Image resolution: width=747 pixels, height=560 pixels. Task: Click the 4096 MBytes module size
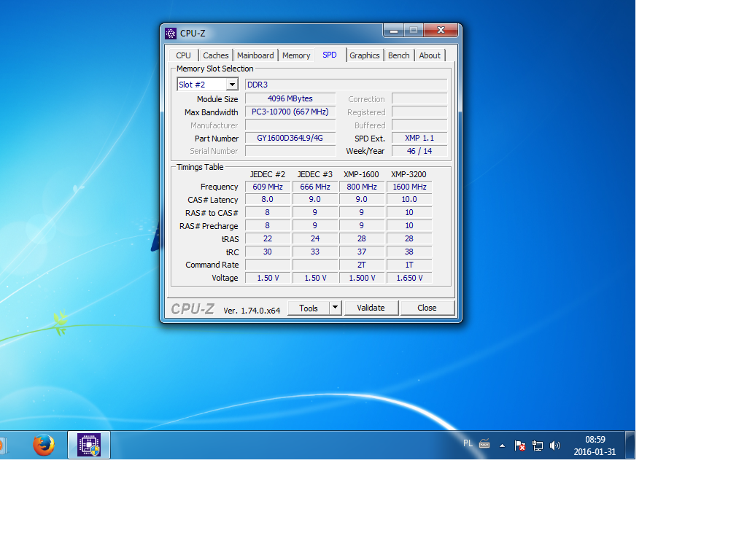(290, 98)
